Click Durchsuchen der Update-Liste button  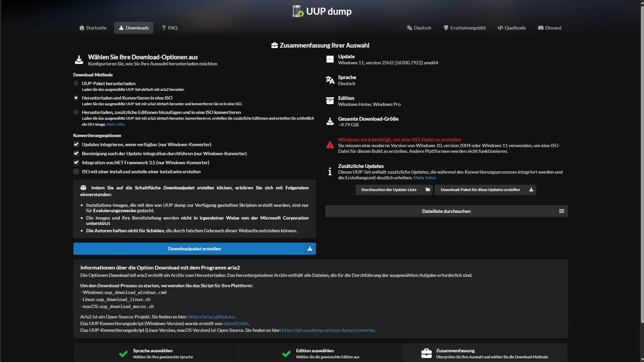[x=394, y=190]
